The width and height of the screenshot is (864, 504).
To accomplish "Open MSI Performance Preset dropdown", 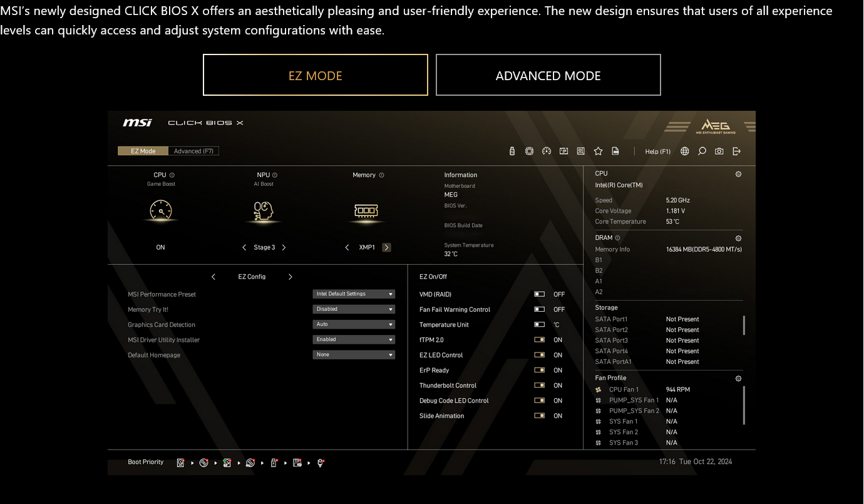I will pyautogui.click(x=354, y=294).
